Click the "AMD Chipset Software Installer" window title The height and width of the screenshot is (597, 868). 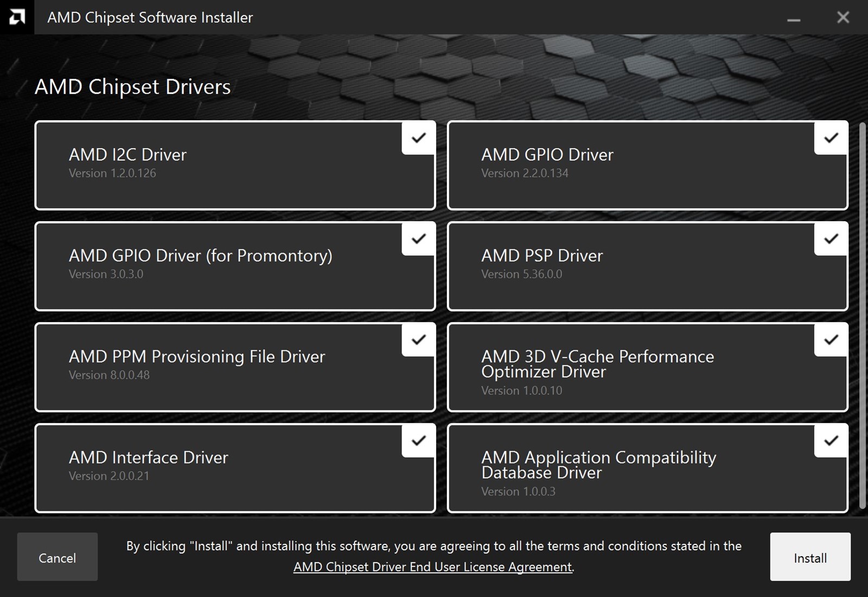[x=150, y=17]
